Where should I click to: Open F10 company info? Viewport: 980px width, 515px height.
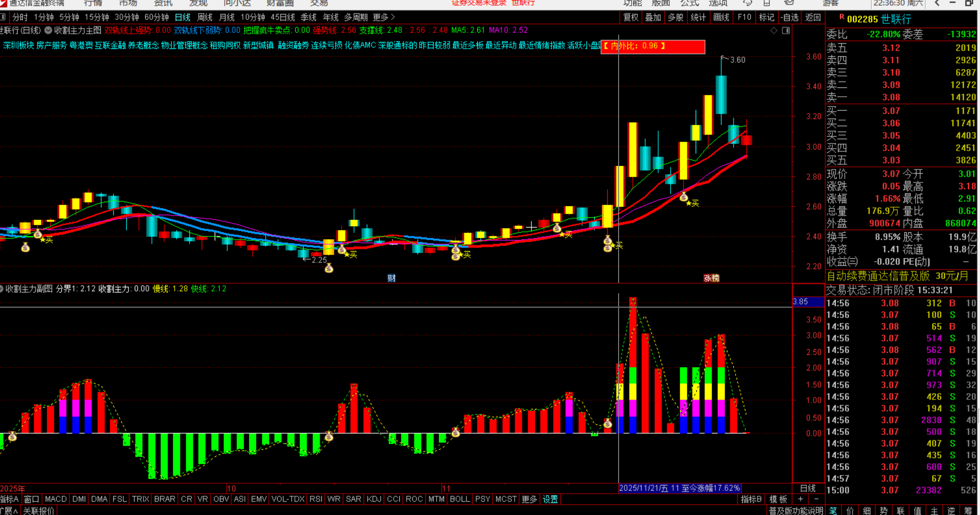click(744, 17)
